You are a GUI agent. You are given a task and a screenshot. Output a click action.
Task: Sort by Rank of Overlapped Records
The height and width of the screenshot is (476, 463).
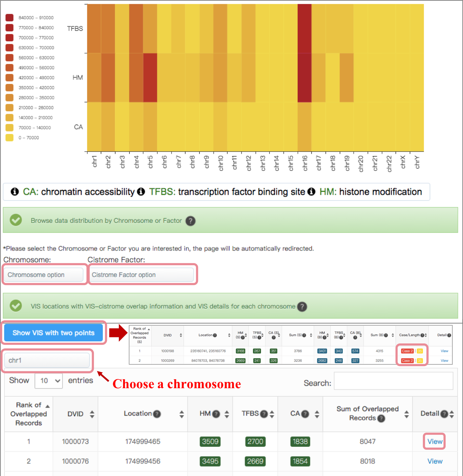pos(48,406)
